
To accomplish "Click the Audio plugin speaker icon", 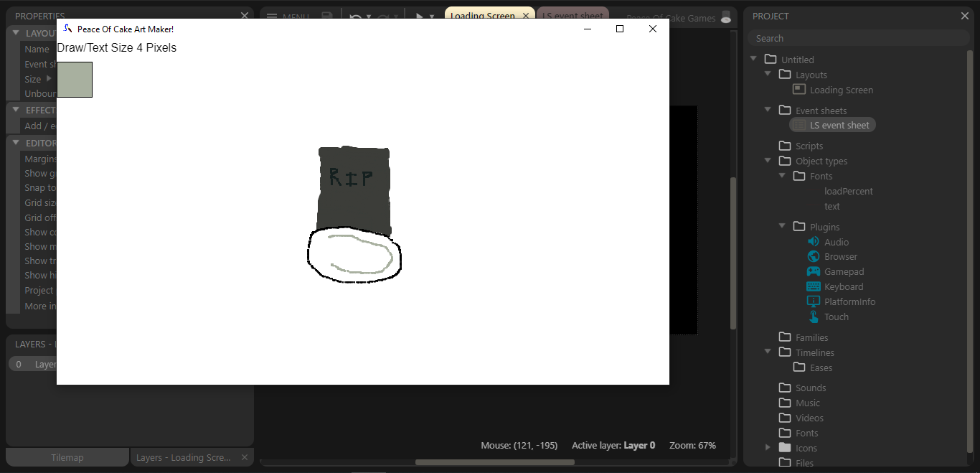I will (813, 242).
